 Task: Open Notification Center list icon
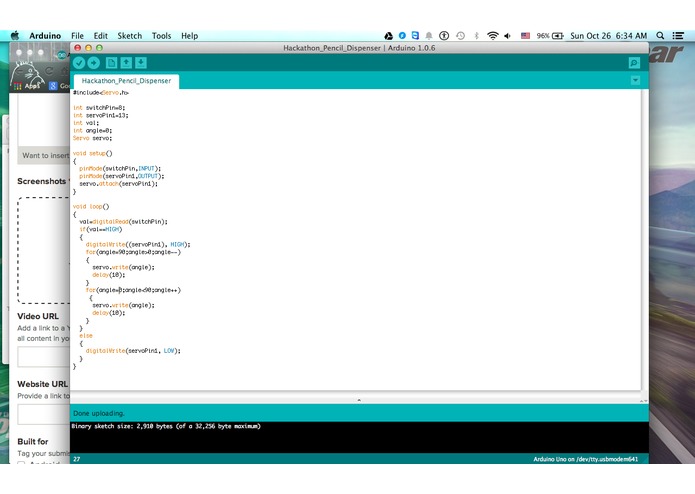point(678,36)
